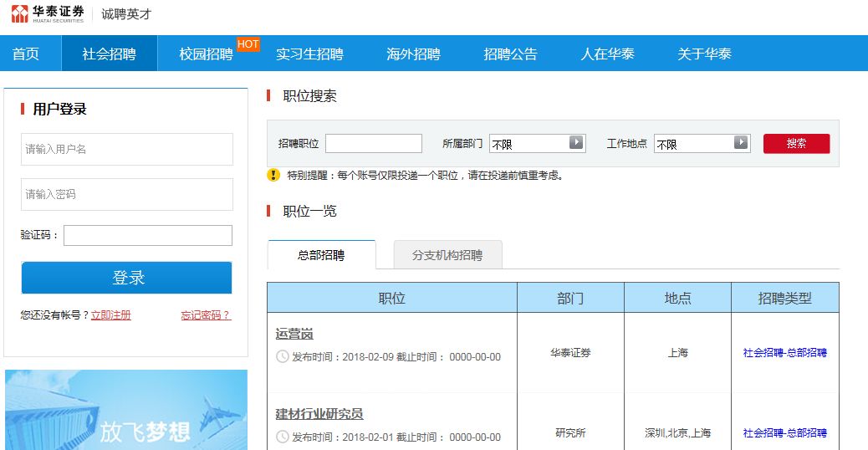Open the 运营岗 job posting
The image size is (868, 450).
click(294, 334)
